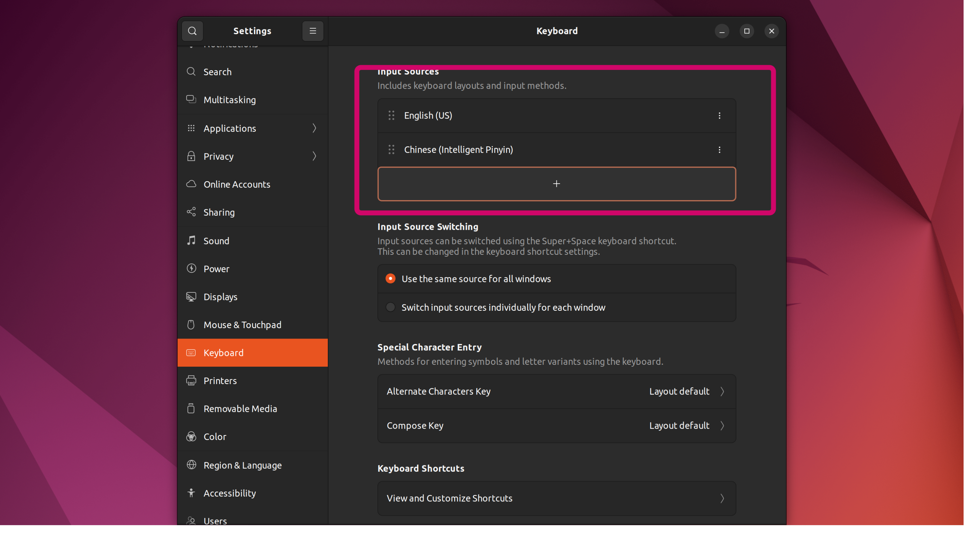980x533 pixels.
Task: Open the Applications menu item
Action: click(x=252, y=127)
